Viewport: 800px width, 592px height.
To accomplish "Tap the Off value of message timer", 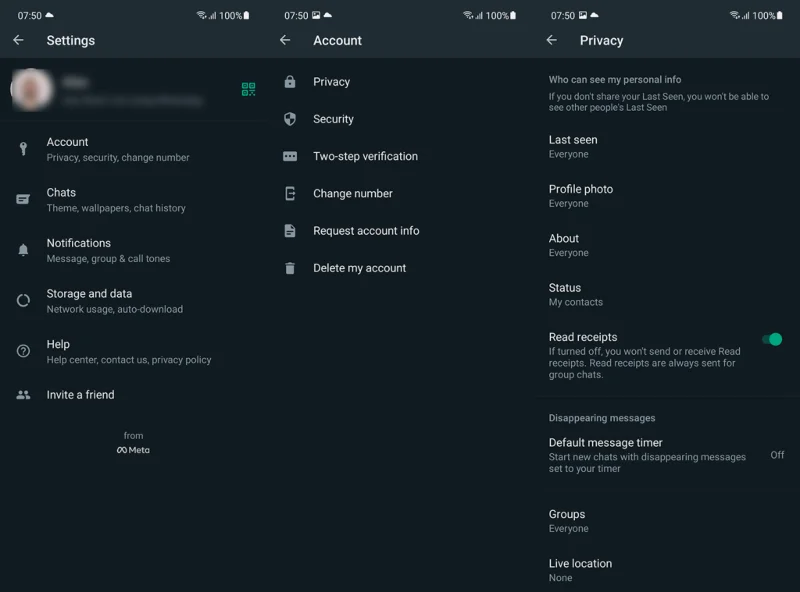I will click(777, 455).
